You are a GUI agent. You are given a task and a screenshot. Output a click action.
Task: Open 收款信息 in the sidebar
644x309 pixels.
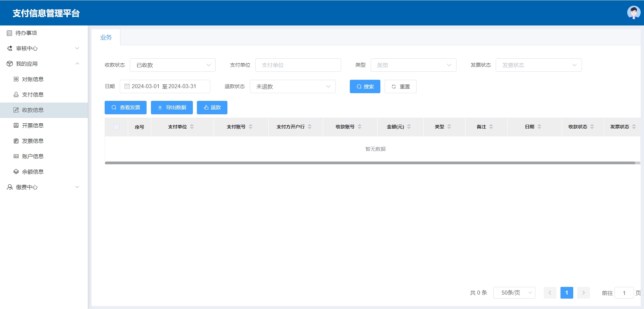pyautogui.click(x=33, y=110)
